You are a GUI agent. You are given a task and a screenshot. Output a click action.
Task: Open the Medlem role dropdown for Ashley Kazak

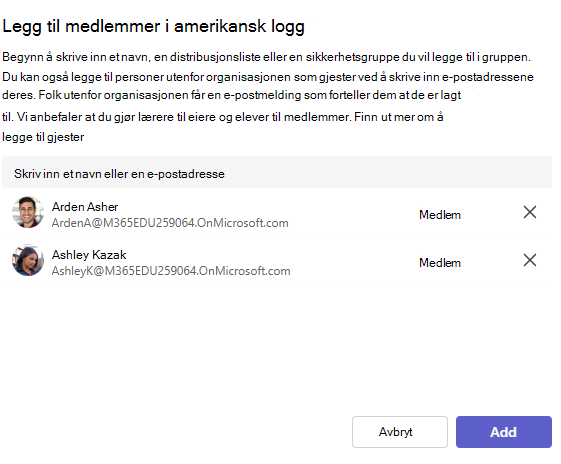[440, 263]
